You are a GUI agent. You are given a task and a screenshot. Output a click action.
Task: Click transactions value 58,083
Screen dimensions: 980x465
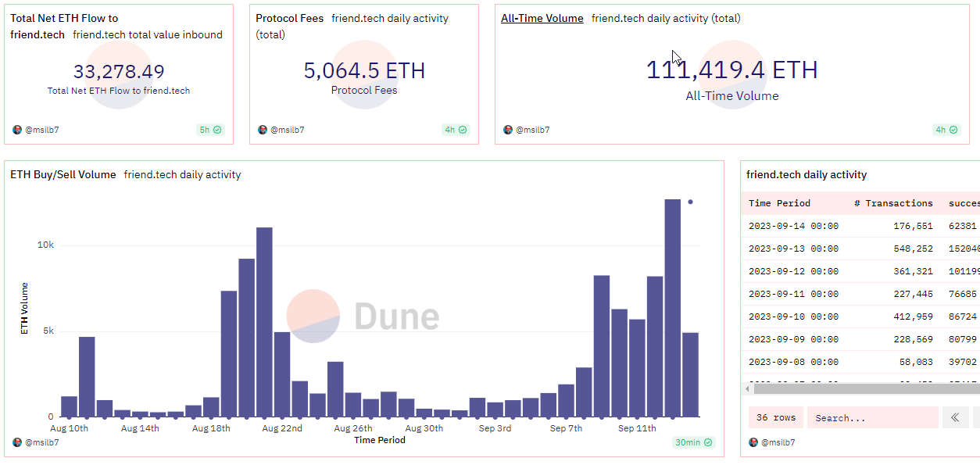tap(916, 362)
